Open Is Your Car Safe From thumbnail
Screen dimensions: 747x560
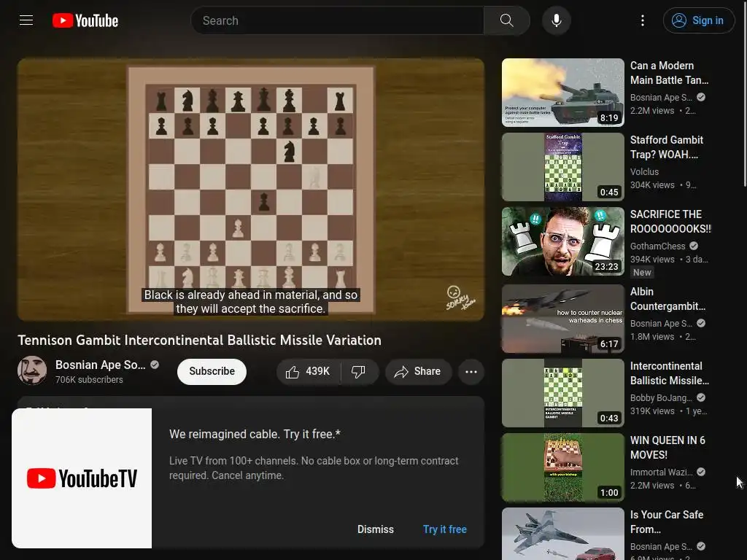click(562, 534)
